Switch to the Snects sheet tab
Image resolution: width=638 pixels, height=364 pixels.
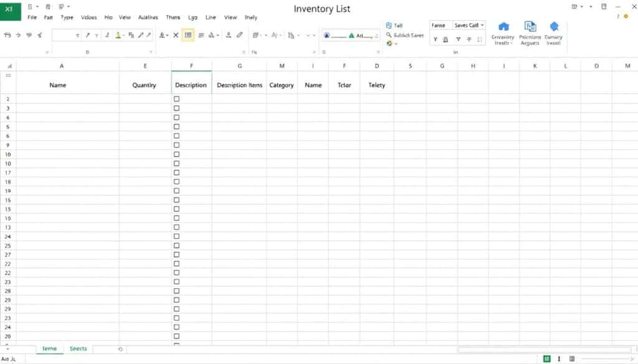click(x=78, y=348)
